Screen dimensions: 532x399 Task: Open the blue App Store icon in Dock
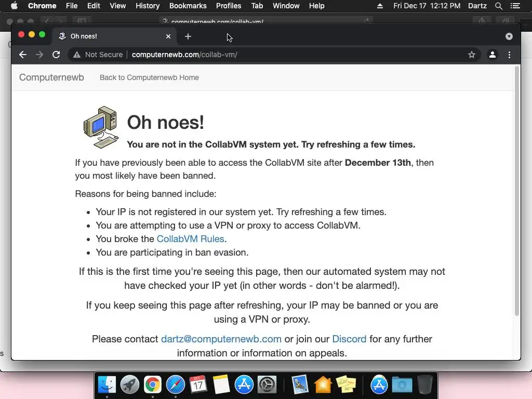point(244,385)
